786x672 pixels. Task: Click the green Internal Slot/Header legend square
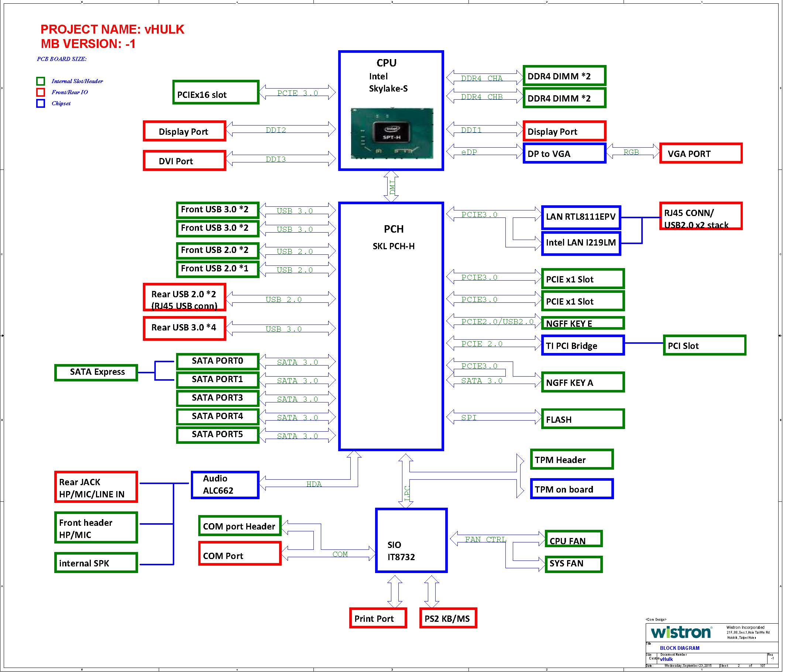[41, 81]
